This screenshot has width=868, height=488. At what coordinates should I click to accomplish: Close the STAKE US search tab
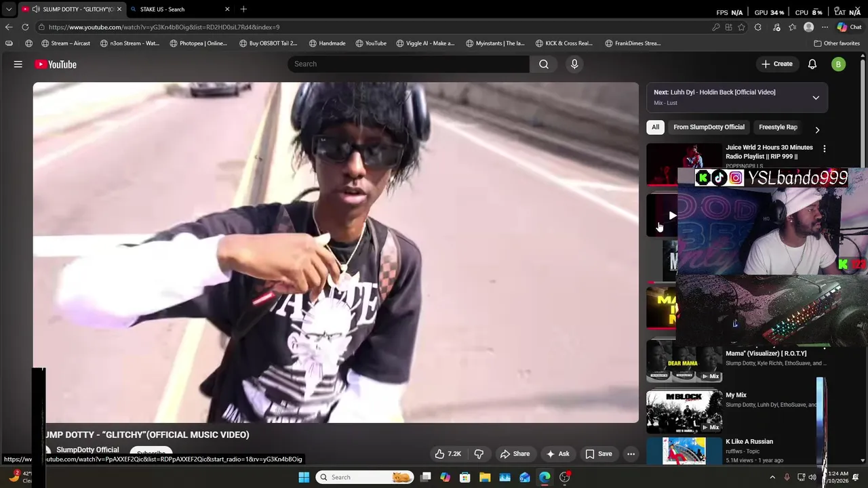(x=227, y=9)
